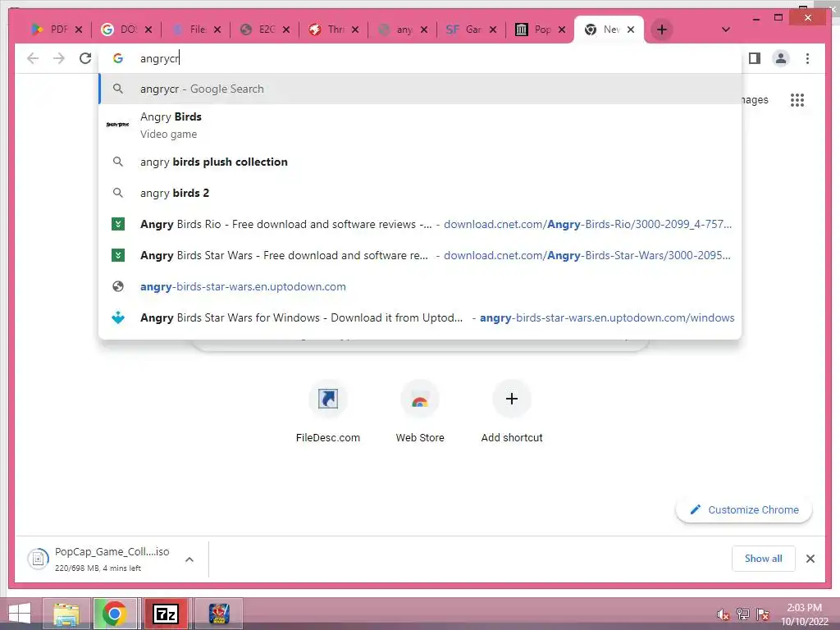The height and width of the screenshot is (630, 840).
Task: Click Customize Chrome button
Action: [744, 509]
